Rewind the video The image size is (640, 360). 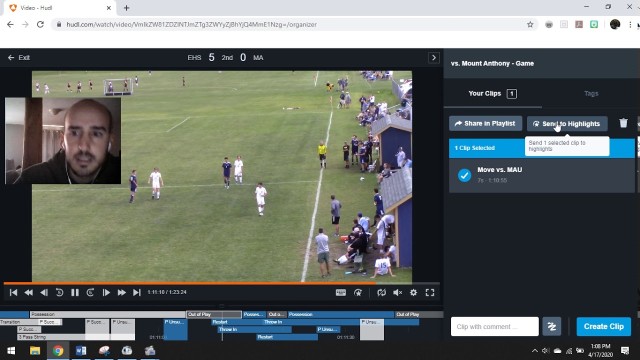(x=29, y=293)
